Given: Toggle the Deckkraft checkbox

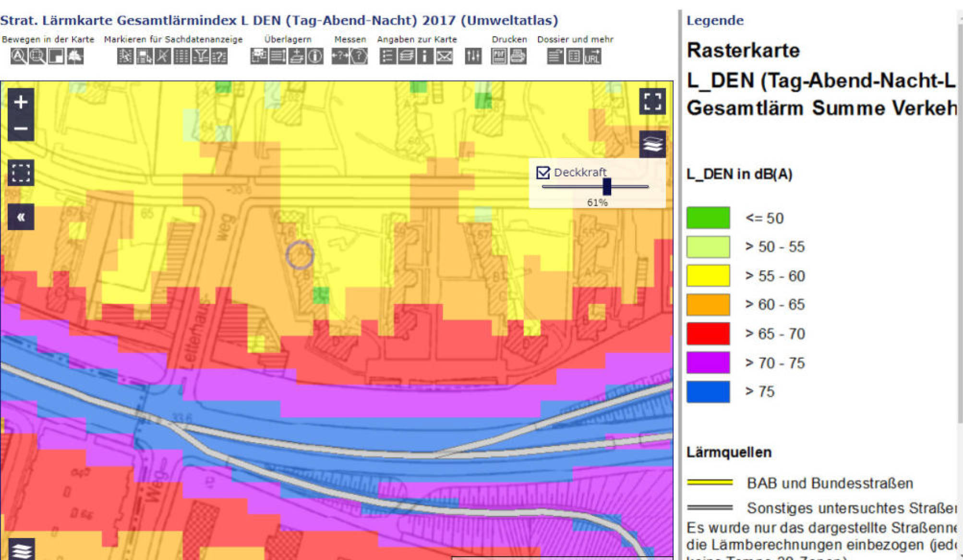Looking at the screenshot, I should 543,173.
